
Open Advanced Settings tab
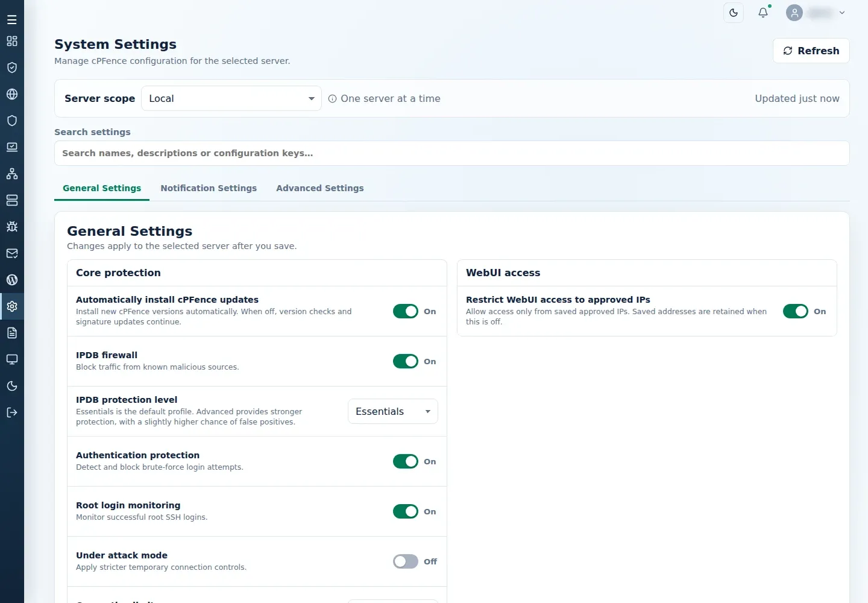coord(320,188)
